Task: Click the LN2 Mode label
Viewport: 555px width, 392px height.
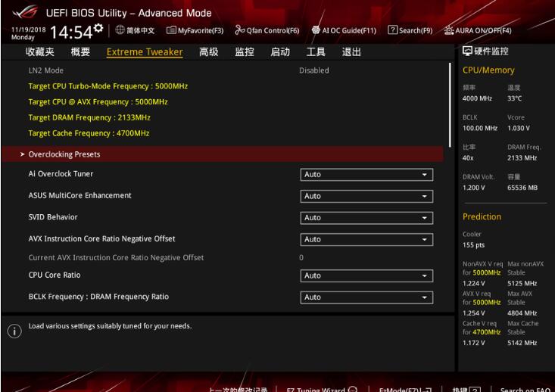Action: point(46,70)
